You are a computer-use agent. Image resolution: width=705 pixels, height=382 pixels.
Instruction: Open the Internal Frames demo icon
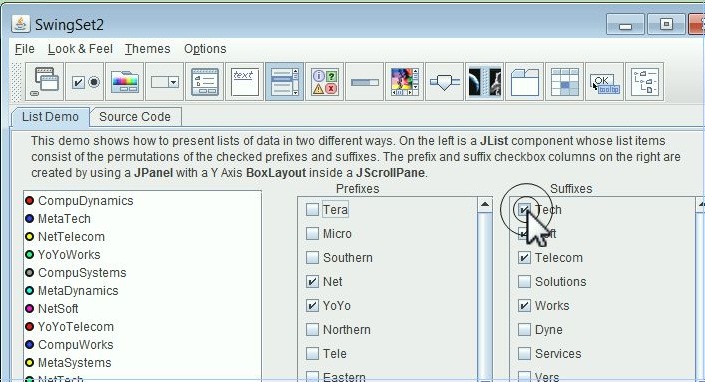point(45,82)
